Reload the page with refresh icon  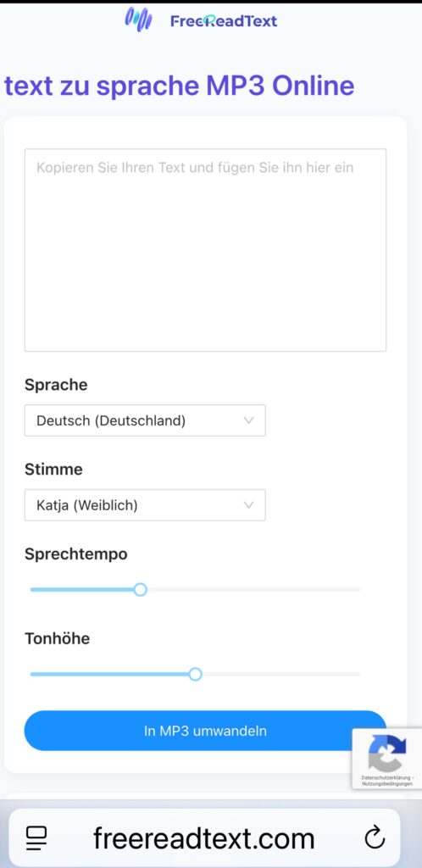[x=375, y=837]
